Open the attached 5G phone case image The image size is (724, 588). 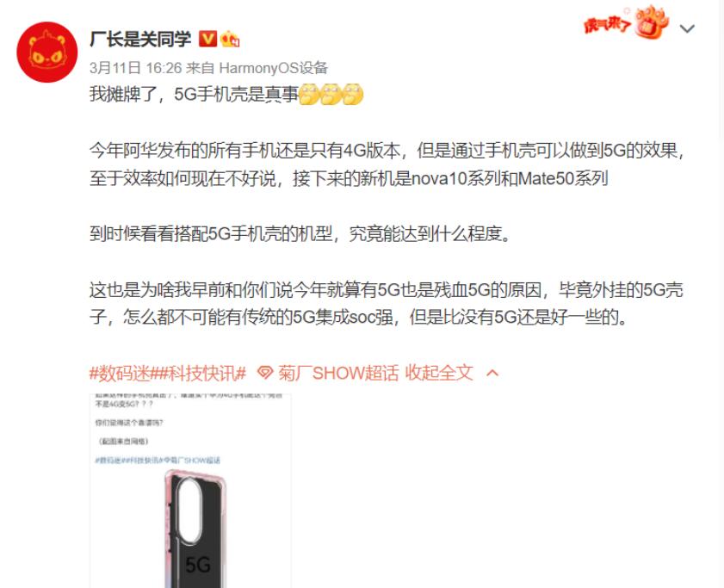click(190, 491)
